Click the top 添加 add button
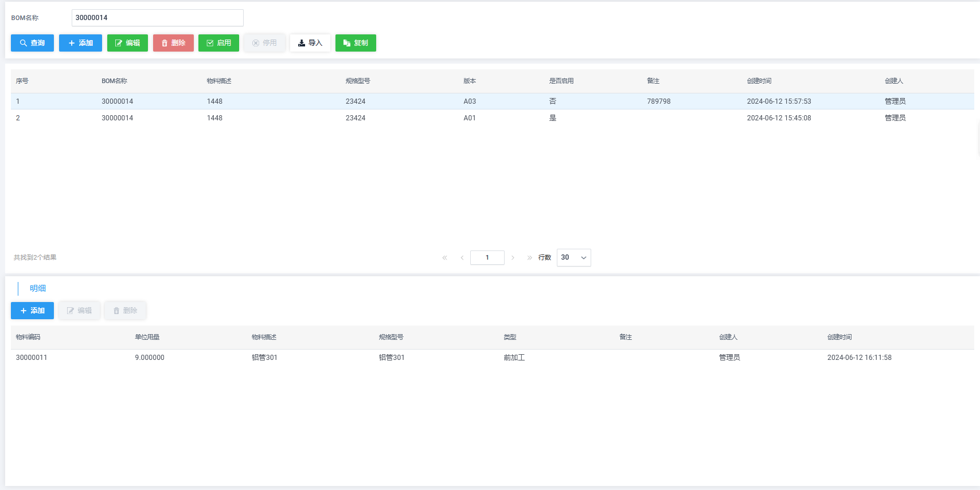This screenshot has height=490, width=980. 80,43
